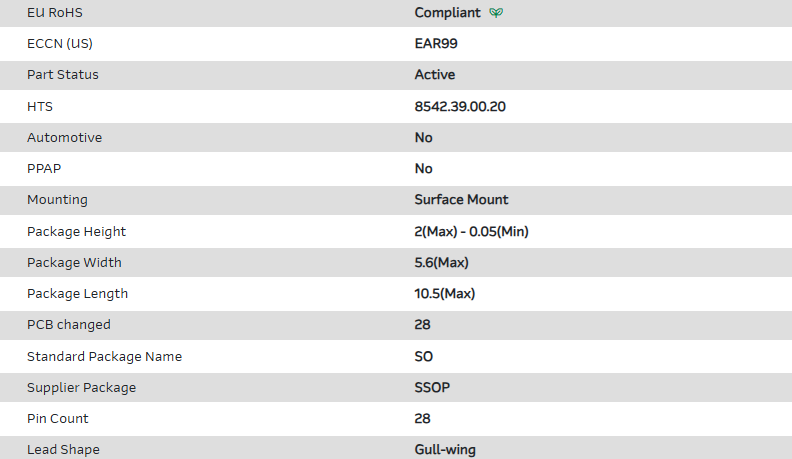
Task: Select the PCB changed label
Action: (x=69, y=325)
